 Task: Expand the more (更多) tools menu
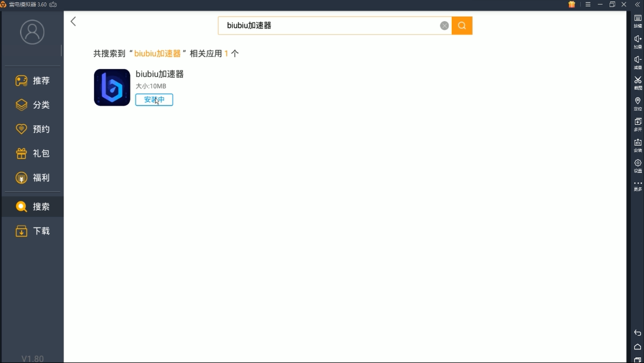click(x=638, y=185)
